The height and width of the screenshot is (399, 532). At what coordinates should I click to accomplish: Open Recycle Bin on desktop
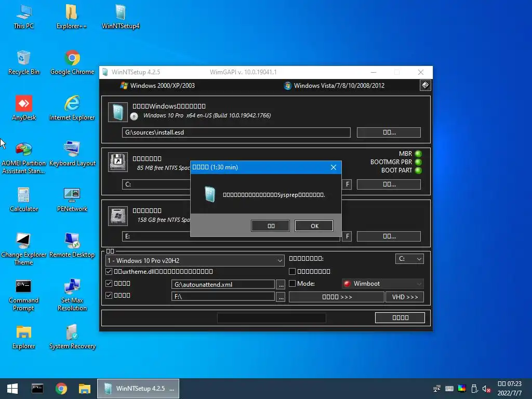click(24, 62)
